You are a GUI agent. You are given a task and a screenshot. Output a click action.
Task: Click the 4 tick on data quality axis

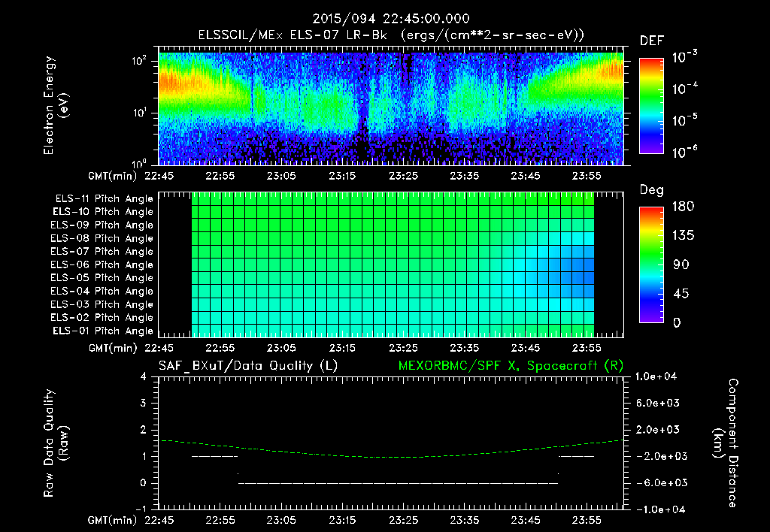coord(144,376)
